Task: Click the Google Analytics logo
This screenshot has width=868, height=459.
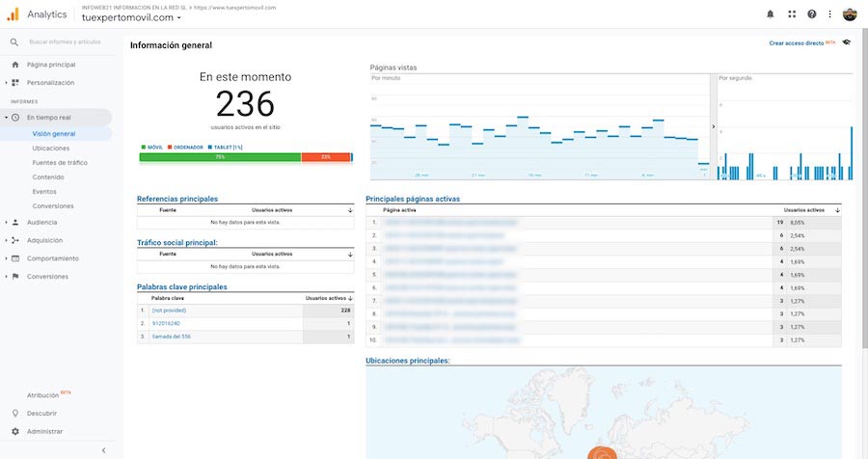Action: [x=14, y=13]
